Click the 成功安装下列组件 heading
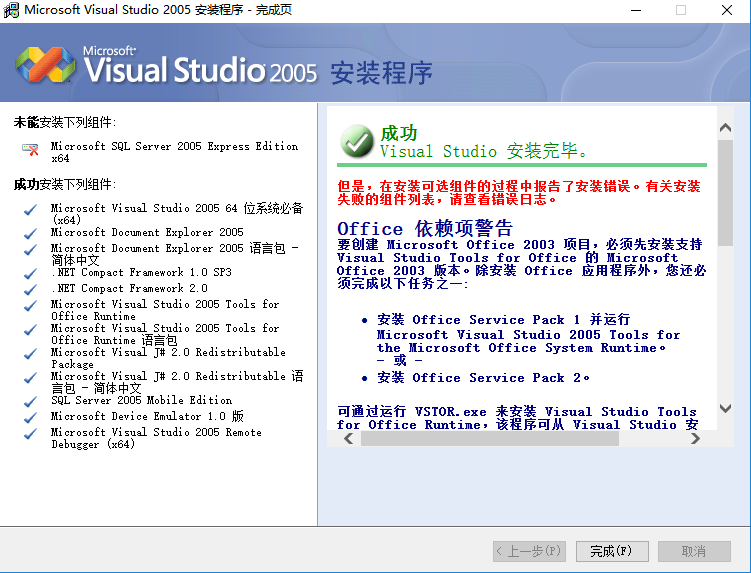The width and height of the screenshot is (751, 573). coord(65,184)
